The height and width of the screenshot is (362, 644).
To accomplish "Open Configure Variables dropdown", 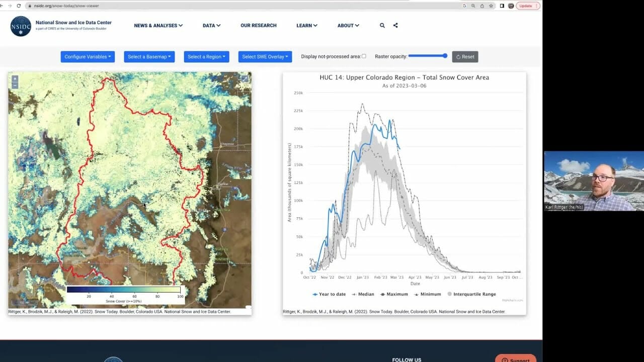I will click(88, 57).
